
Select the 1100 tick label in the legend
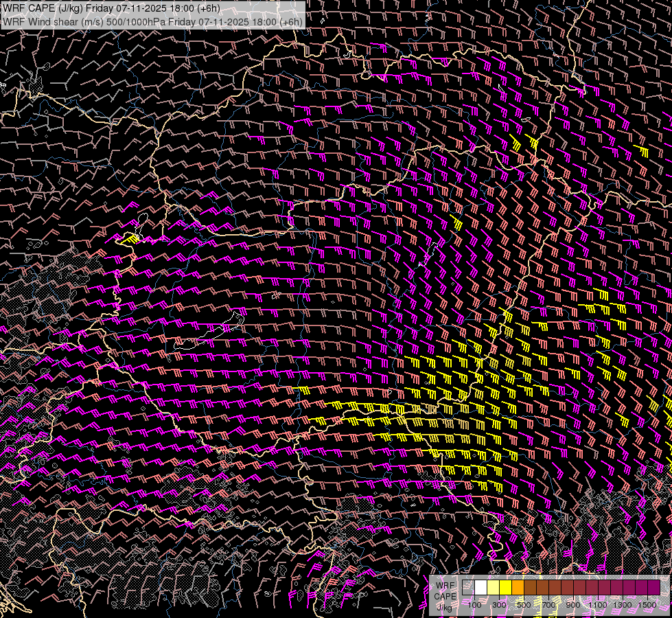click(598, 605)
